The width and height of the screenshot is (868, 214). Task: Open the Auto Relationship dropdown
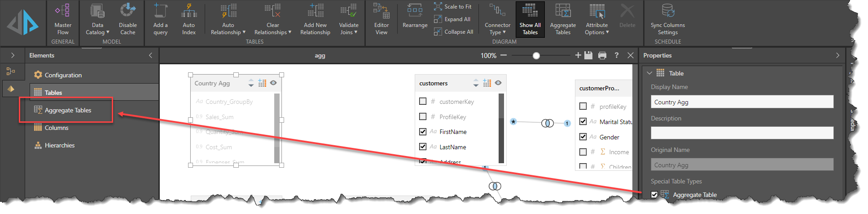click(x=228, y=19)
